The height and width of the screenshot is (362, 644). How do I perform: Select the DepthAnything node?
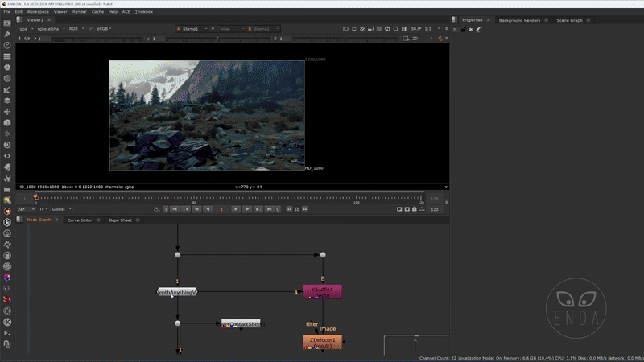(177, 292)
